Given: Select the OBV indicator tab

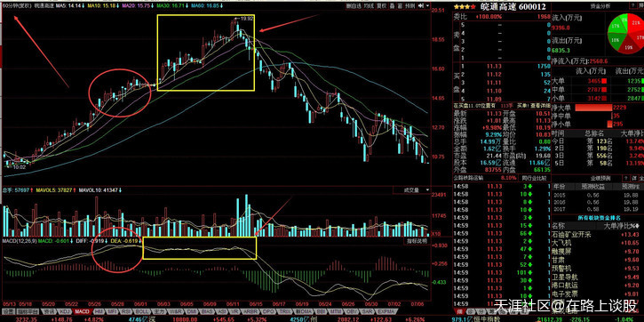Looking at the screenshot, I should pos(351,311).
